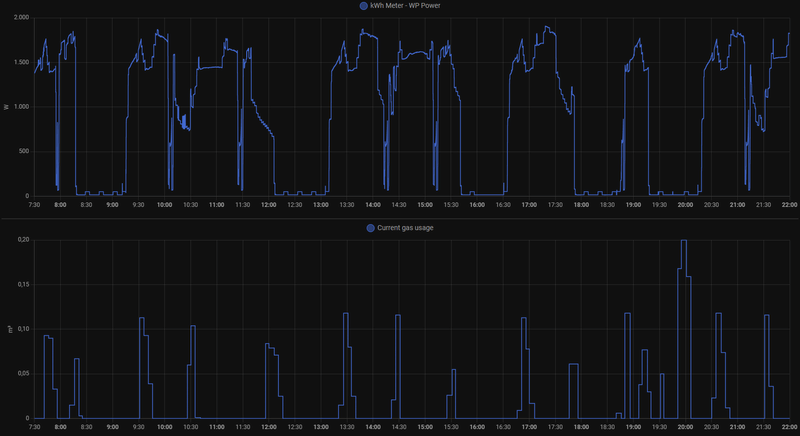
Task: Click the 10:00 time label under the power chart
Action: tap(164, 205)
